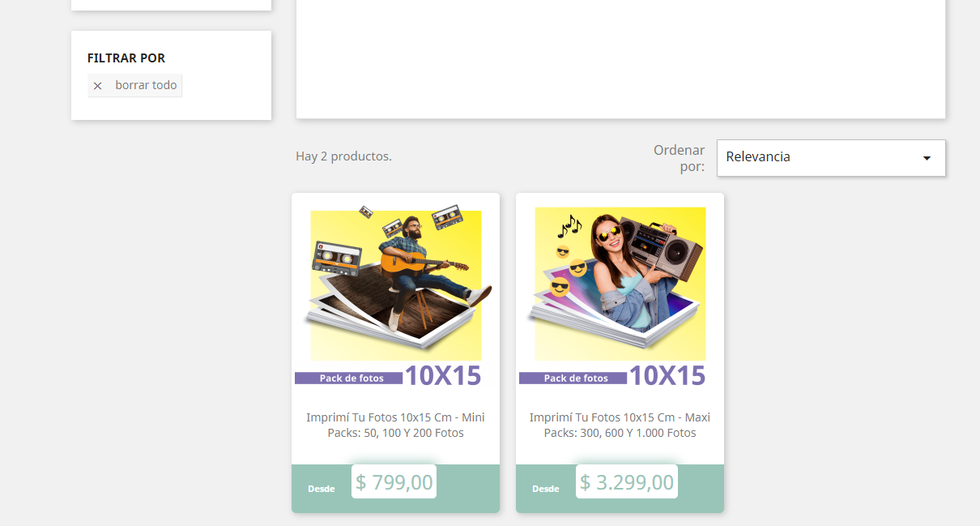Open Imprimí Tu Fotos 10x15 Cm Maxi Packs link
The height and width of the screenshot is (526, 980).
click(620, 425)
